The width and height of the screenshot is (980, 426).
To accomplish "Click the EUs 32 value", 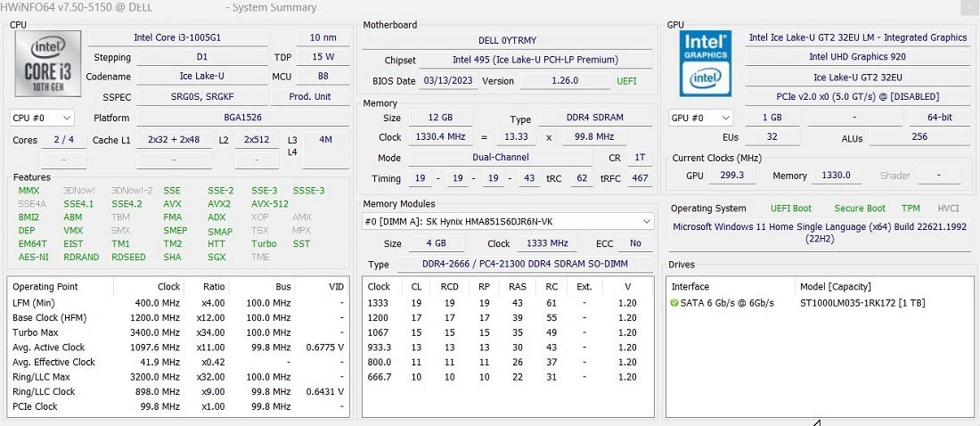I will tap(772, 137).
